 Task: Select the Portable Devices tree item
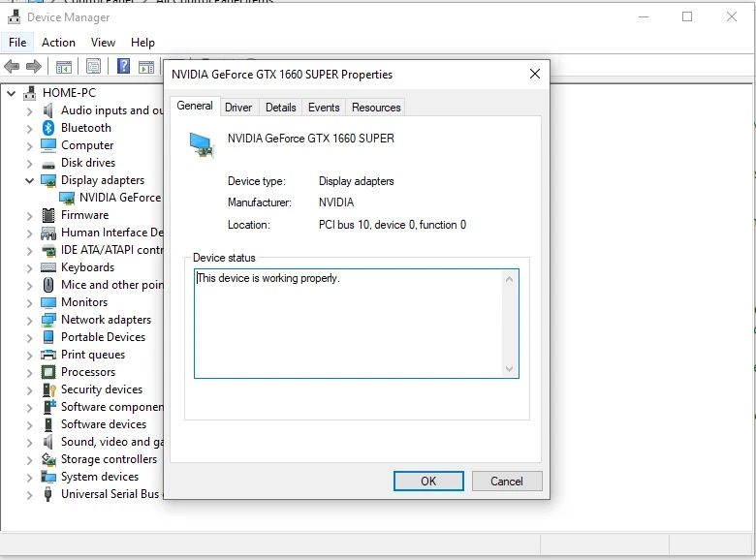pos(103,337)
